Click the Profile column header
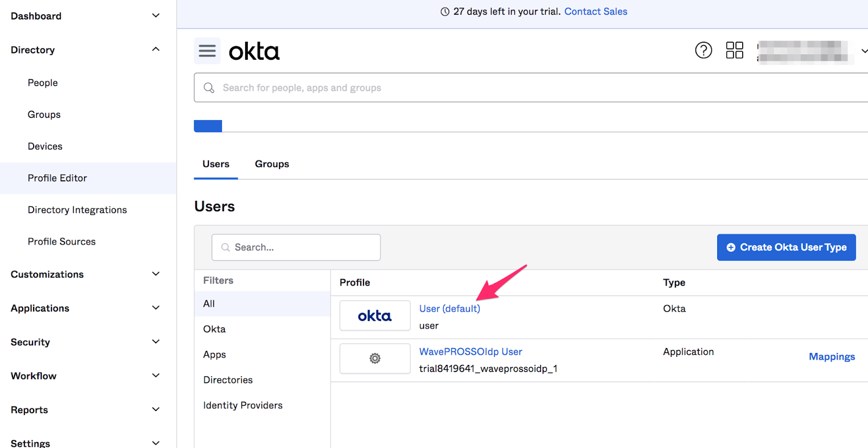Screen dimensions: 868x448 coord(355,282)
